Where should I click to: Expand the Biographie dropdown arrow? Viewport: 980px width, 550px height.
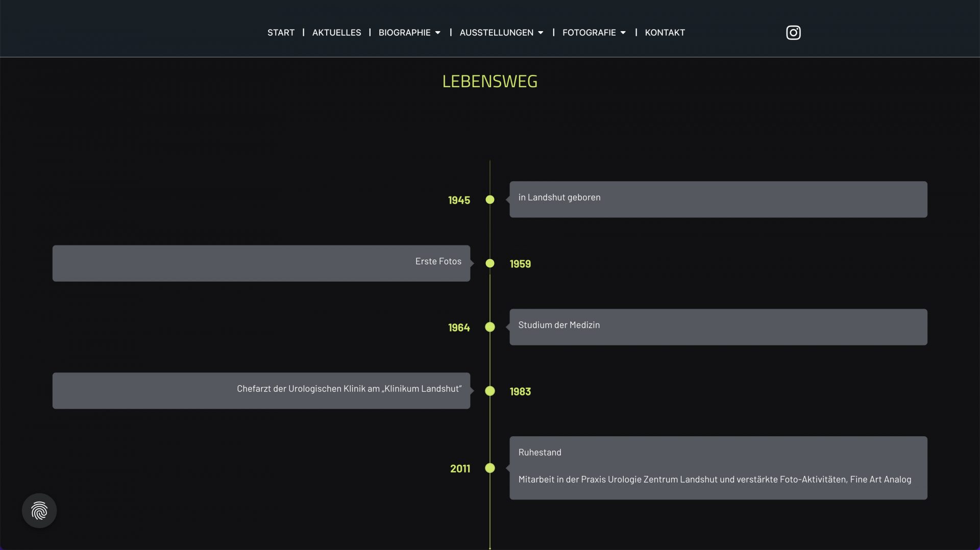pos(438,33)
